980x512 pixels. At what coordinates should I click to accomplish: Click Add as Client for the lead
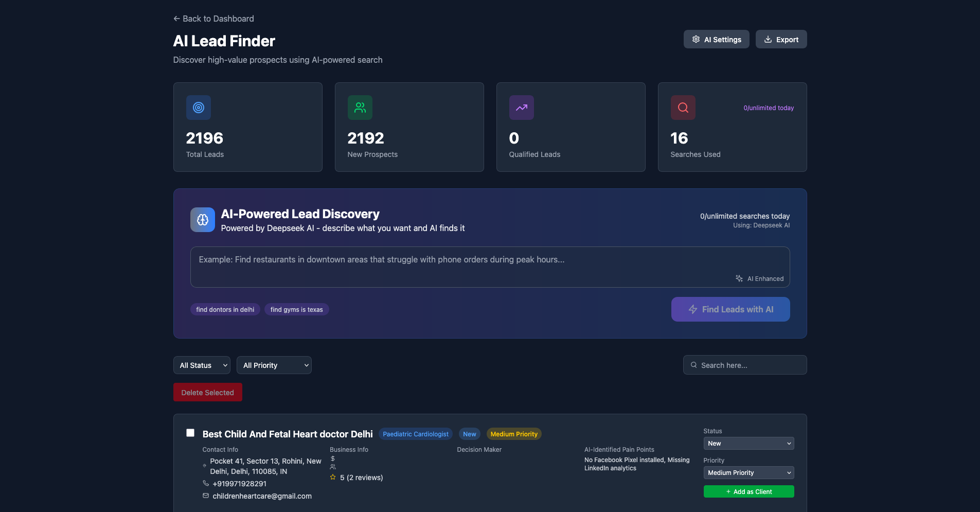click(748, 491)
